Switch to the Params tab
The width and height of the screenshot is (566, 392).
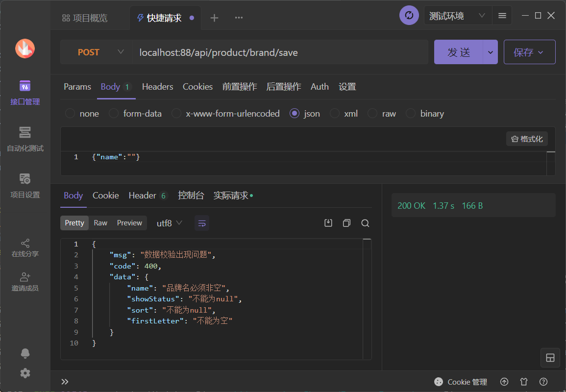[77, 87]
